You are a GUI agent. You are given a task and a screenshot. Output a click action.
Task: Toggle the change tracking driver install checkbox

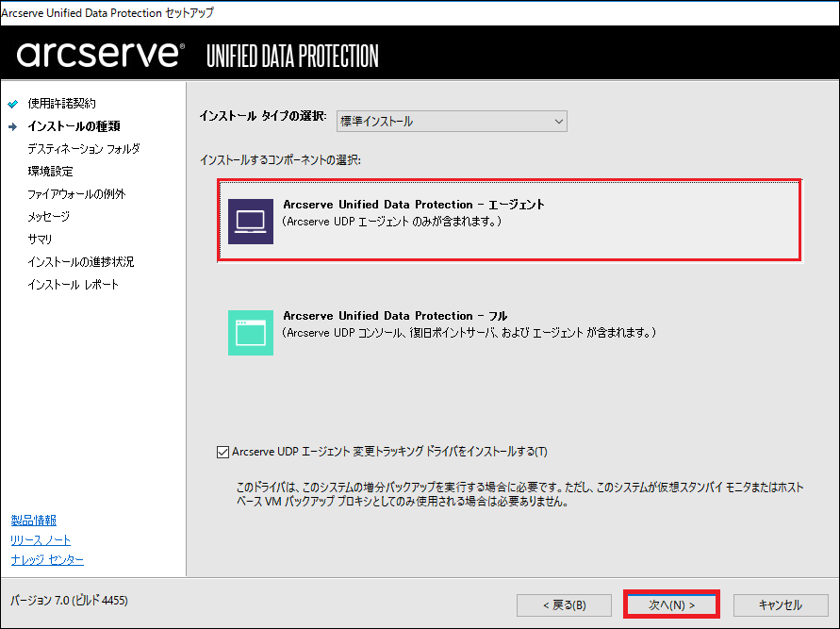coord(222,452)
